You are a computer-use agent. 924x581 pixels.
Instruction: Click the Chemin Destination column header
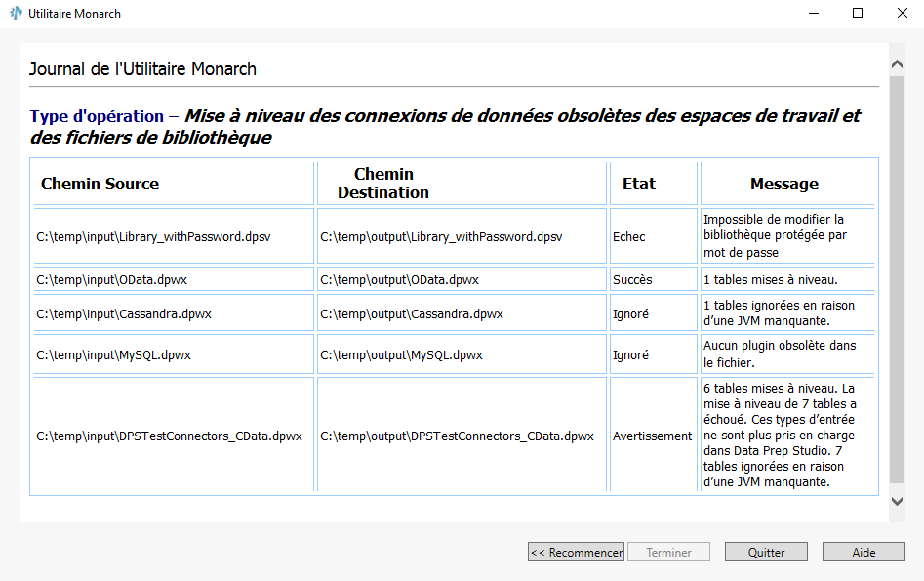(x=383, y=184)
